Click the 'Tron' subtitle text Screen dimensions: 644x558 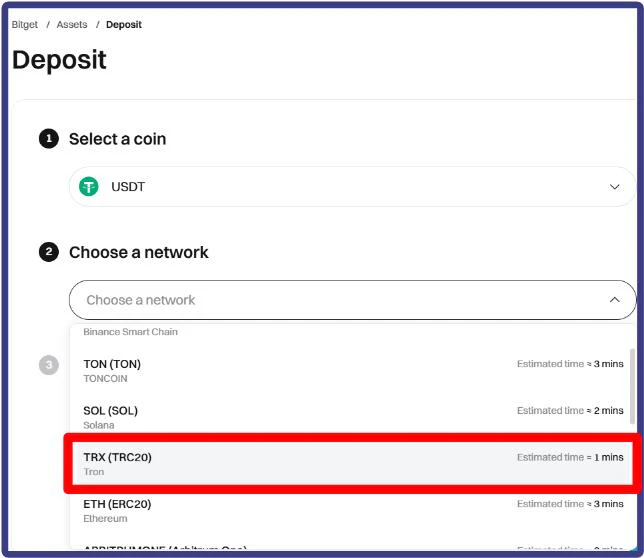(x=94, y=472)
